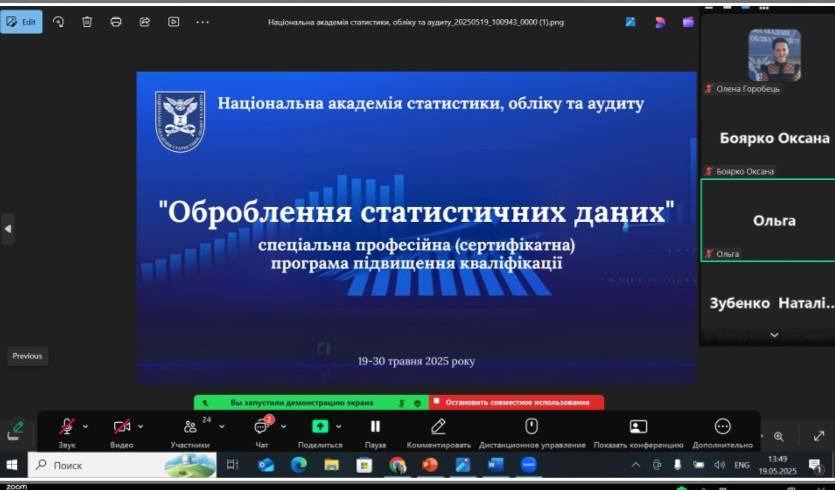
Task: Open Дистанционное управление remote control
Action: [x=531, y=426]
